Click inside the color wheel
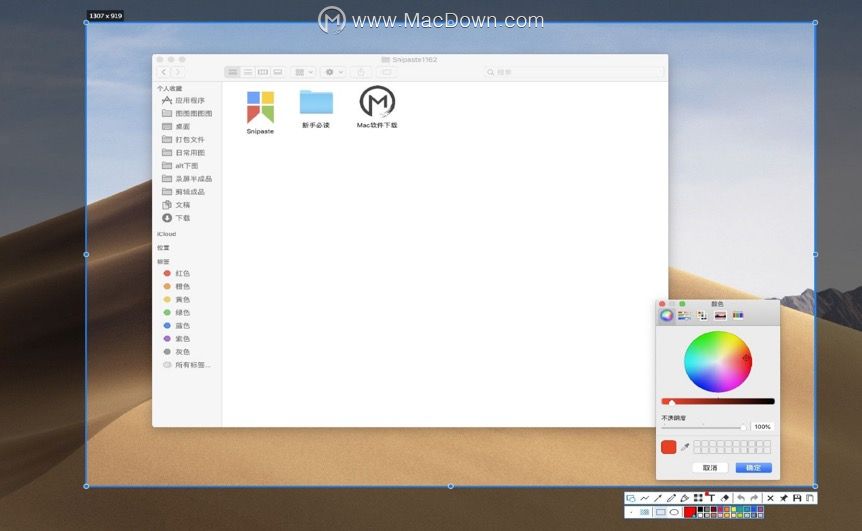 pyautogui.click(x=718, y=362)
